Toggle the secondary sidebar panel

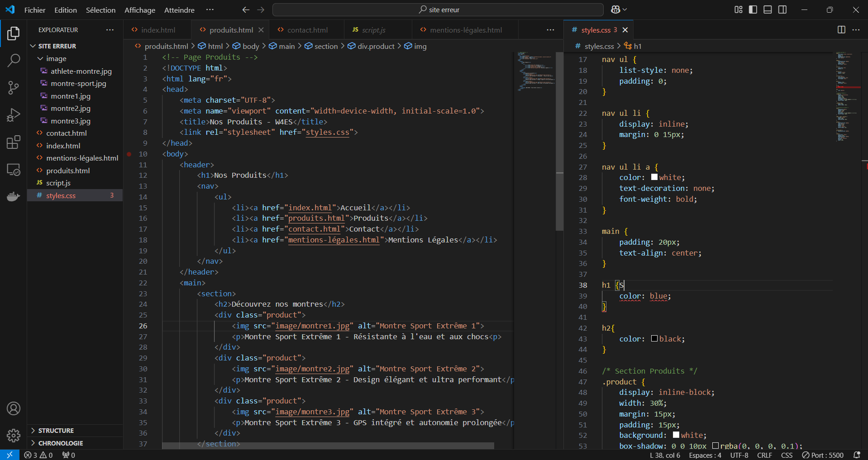click(783, 9)
